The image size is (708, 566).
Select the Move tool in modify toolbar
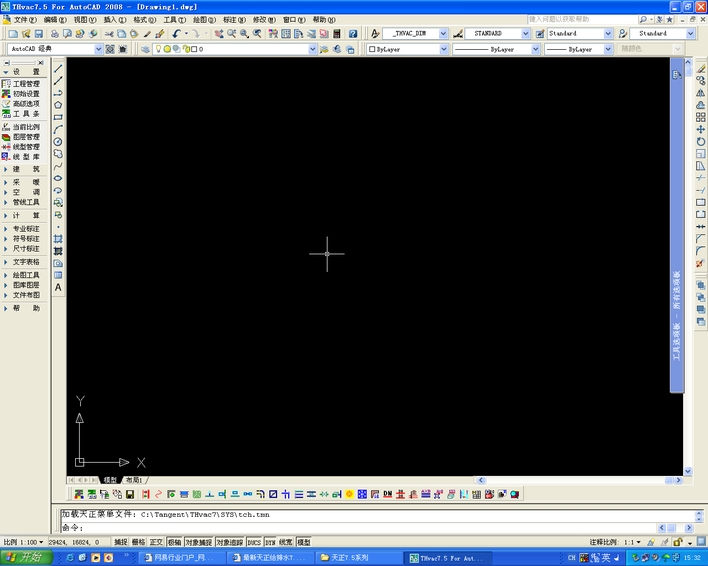coord(700,129)
